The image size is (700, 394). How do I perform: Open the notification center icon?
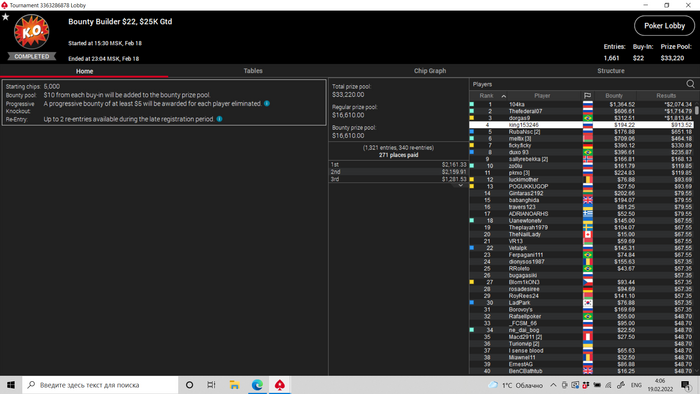click(x=686, y=385)
